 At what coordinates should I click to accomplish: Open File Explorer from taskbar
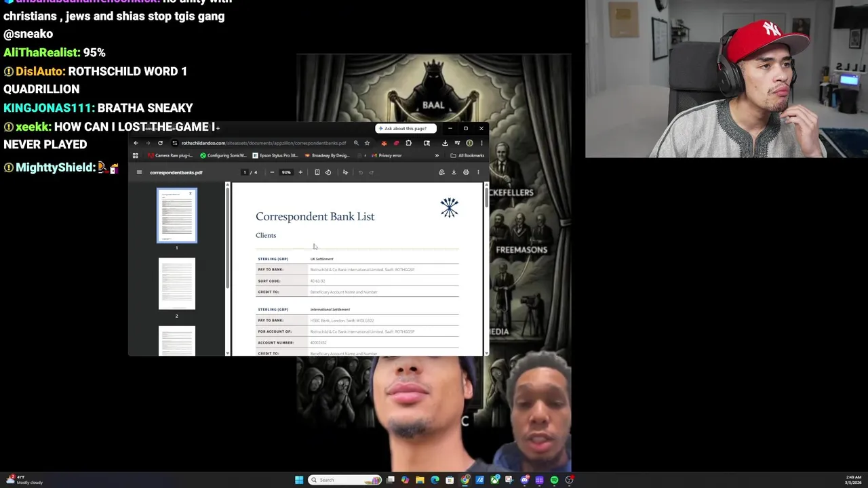420,480
